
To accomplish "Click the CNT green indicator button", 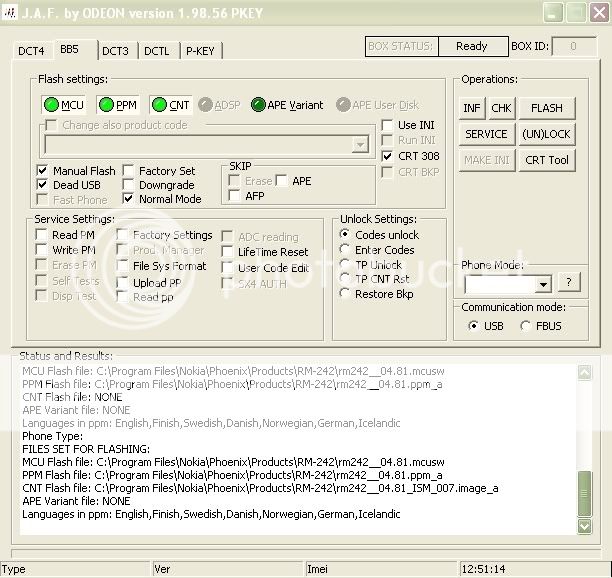I will pyautogui.click(x=171, y=105).
